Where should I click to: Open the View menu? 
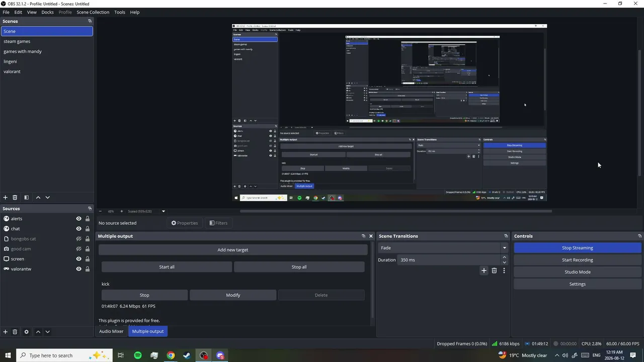[32, 12]
